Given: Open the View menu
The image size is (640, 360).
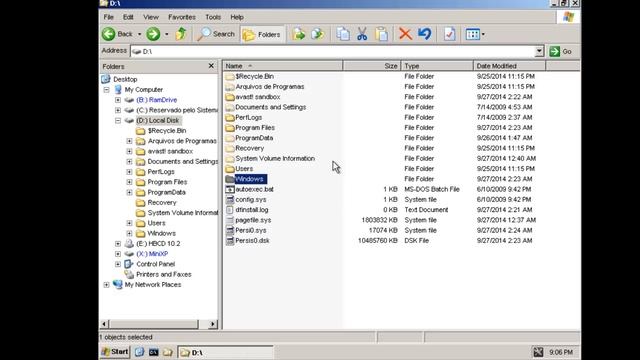Looking at the screenshot, I should click(151, 17).
